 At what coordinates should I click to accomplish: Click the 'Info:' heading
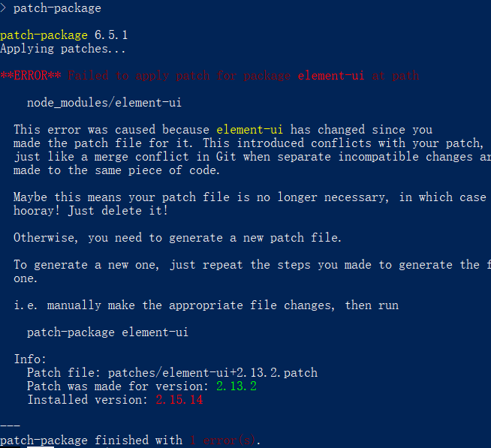[30, 359]
